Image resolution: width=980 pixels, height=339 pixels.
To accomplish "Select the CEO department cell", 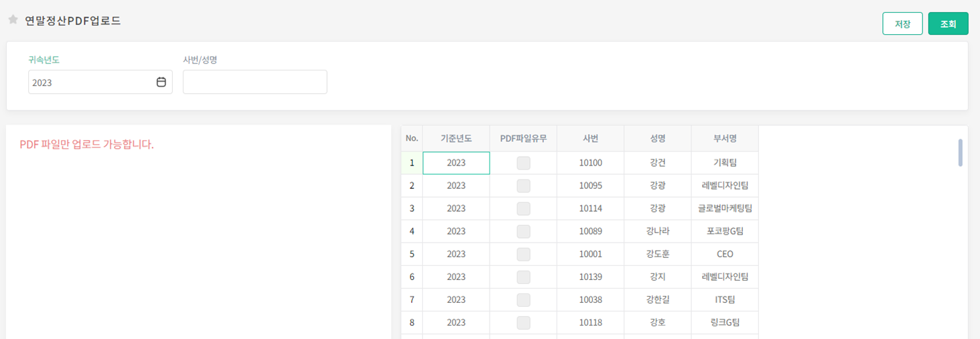I will (x=724, y=254).
